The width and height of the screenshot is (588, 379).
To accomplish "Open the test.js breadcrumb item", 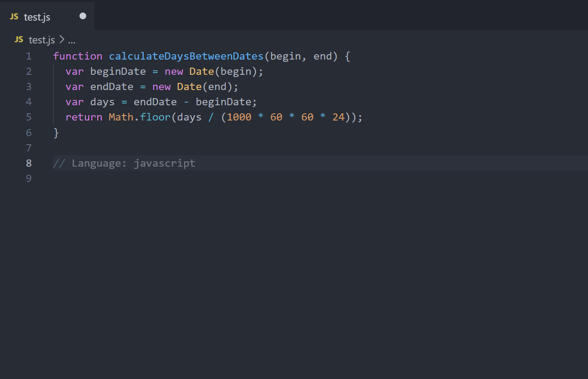I will 42,40.
